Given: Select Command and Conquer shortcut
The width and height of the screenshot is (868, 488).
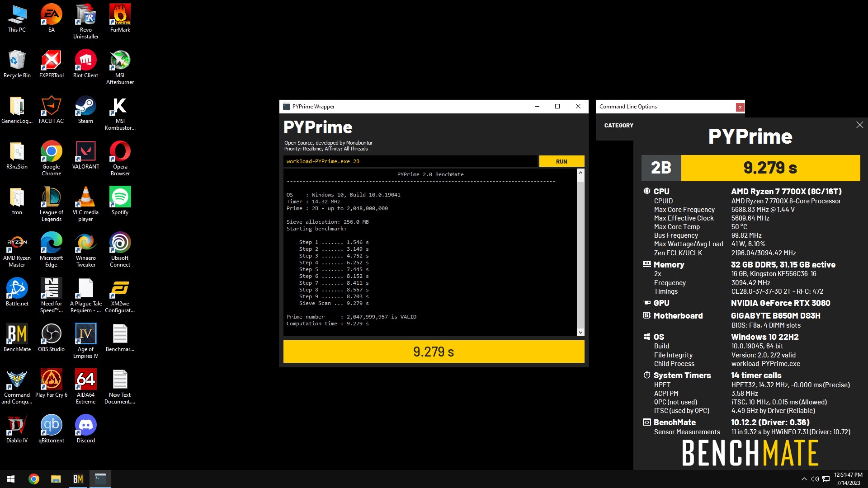Looking at the screenshot, I should click(17, 387).
